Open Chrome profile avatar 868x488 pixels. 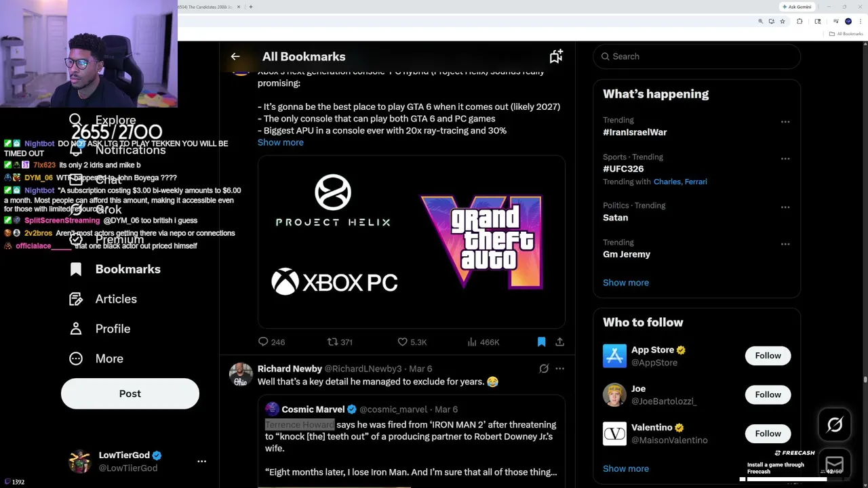848,22
